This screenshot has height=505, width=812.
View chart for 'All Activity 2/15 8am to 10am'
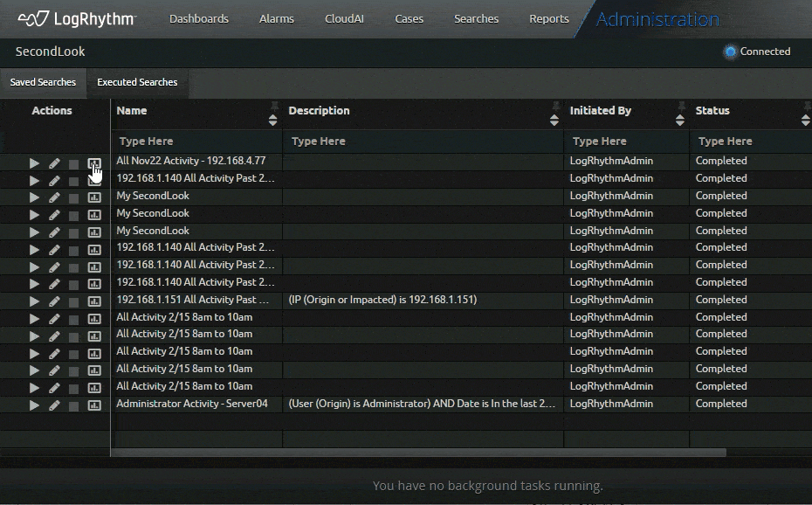(94, 318)
